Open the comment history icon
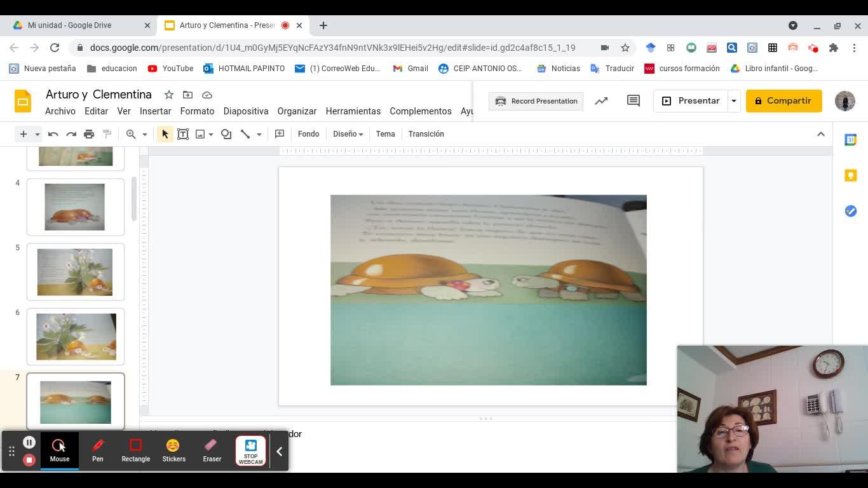 (x=634, y=101)
